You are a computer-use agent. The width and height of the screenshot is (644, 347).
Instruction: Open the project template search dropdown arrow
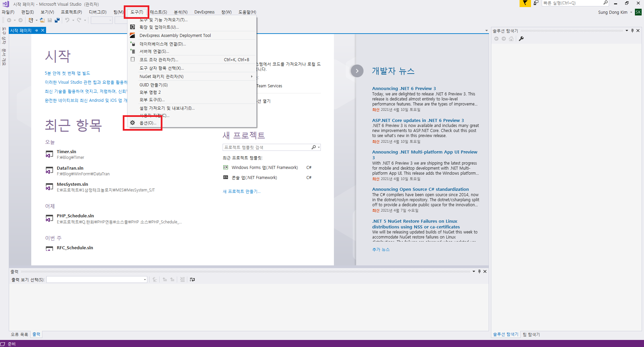pos(319,147)
